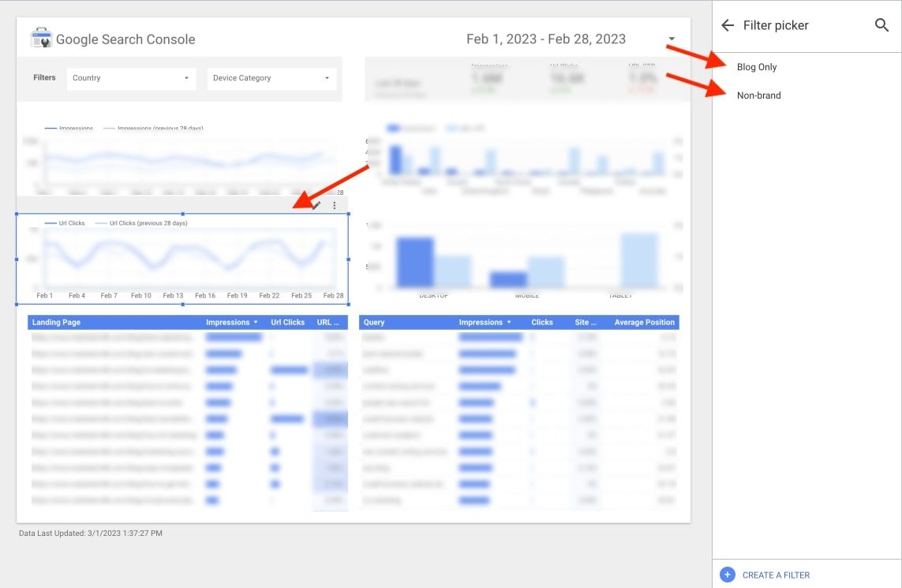Click the blue plus create filter icon
This screenshot has width=902, height=588.
pyautogui.click(x=728, y=575)
